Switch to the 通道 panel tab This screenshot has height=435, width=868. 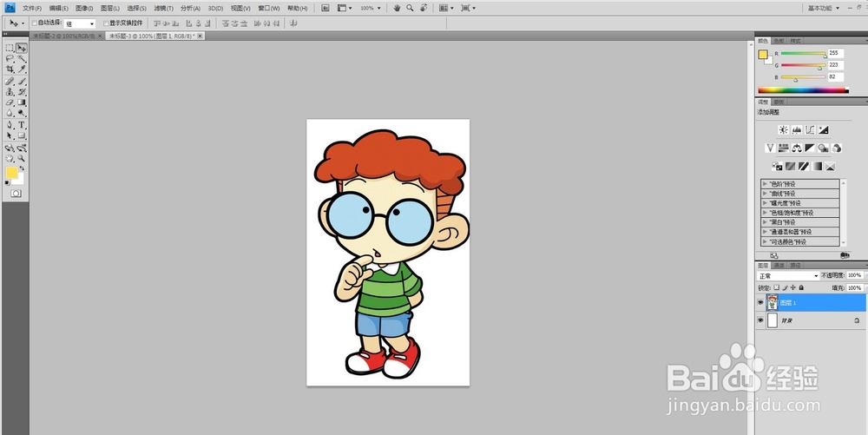click(x=779, y=266)
